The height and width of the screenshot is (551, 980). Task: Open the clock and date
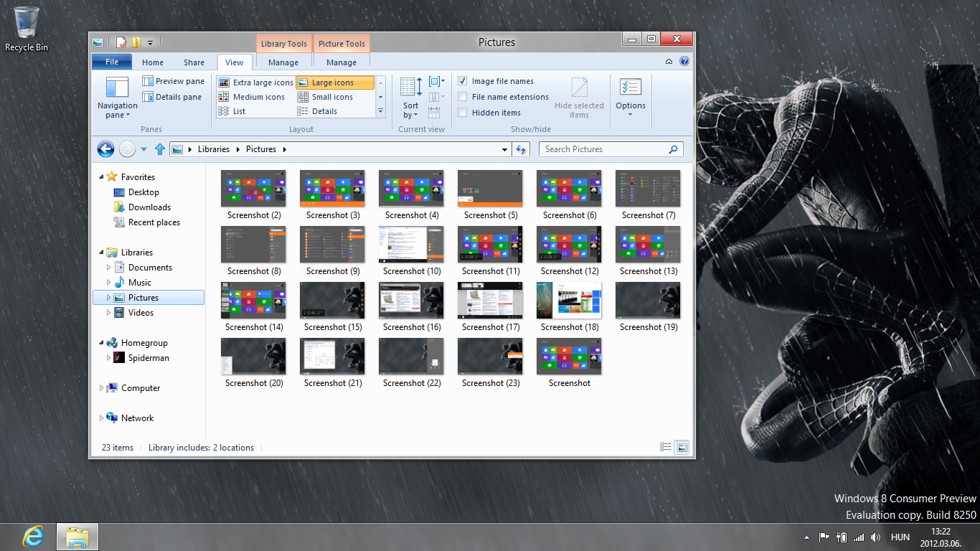tap(940, 537)
